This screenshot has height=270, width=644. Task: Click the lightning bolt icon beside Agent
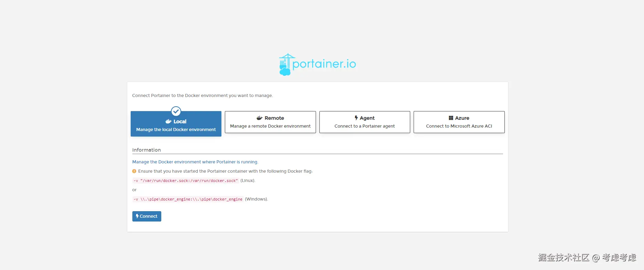click(356, 118)
